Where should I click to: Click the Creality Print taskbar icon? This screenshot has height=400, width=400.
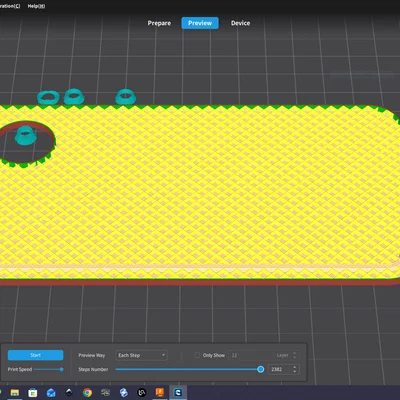point(178,393)
